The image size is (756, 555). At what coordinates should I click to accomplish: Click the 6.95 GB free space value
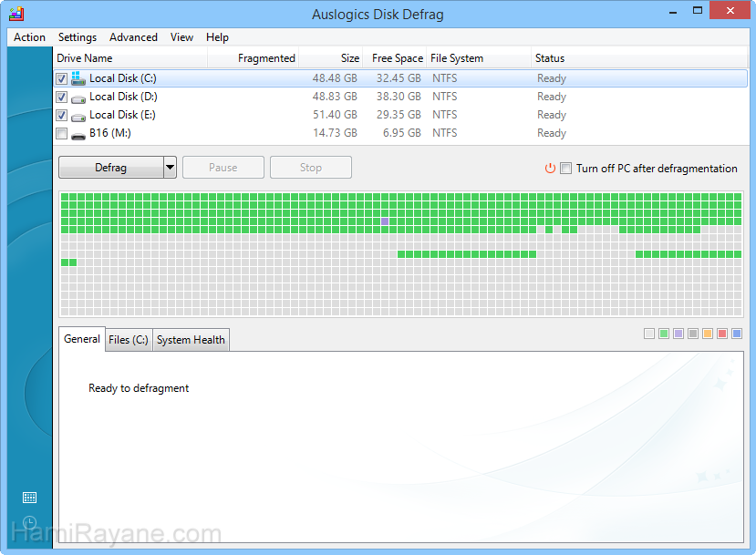pos(401,133)
